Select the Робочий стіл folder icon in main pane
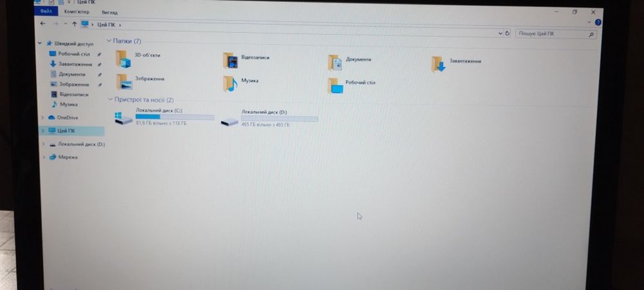This screenshot has width=644, height=290. (335, 86)
